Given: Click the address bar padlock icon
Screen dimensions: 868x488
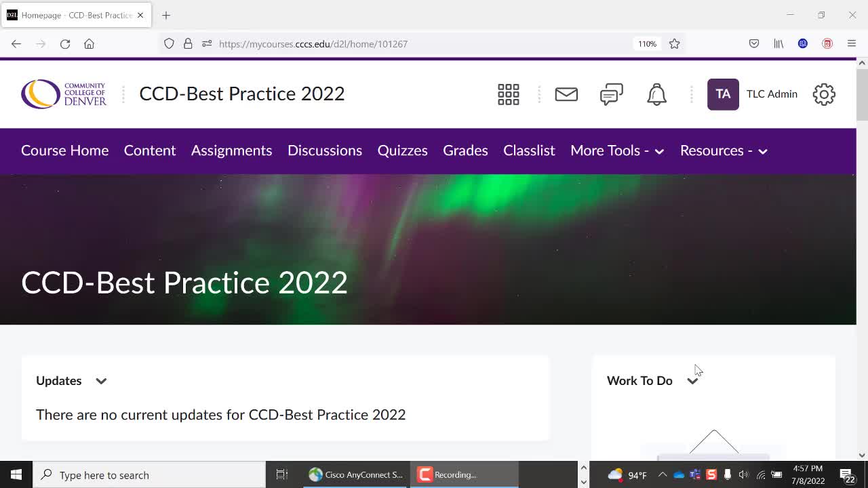Looking at the screenshot, I should coord(188,44).
